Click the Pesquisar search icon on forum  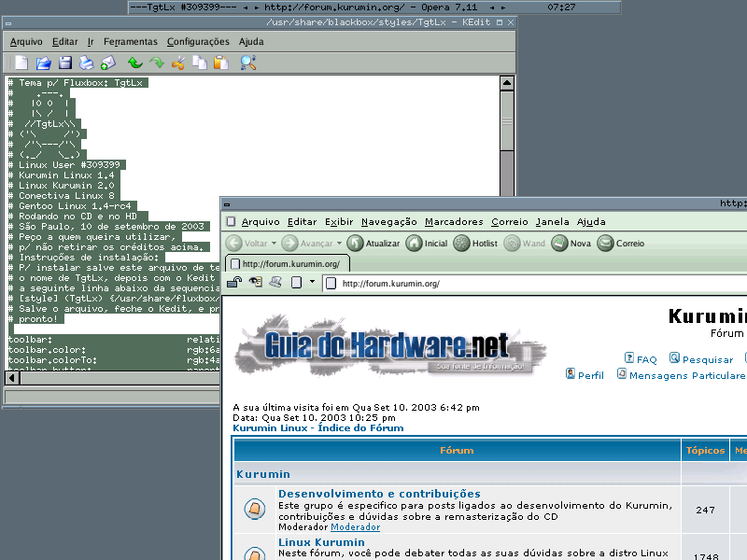point(674,357)
